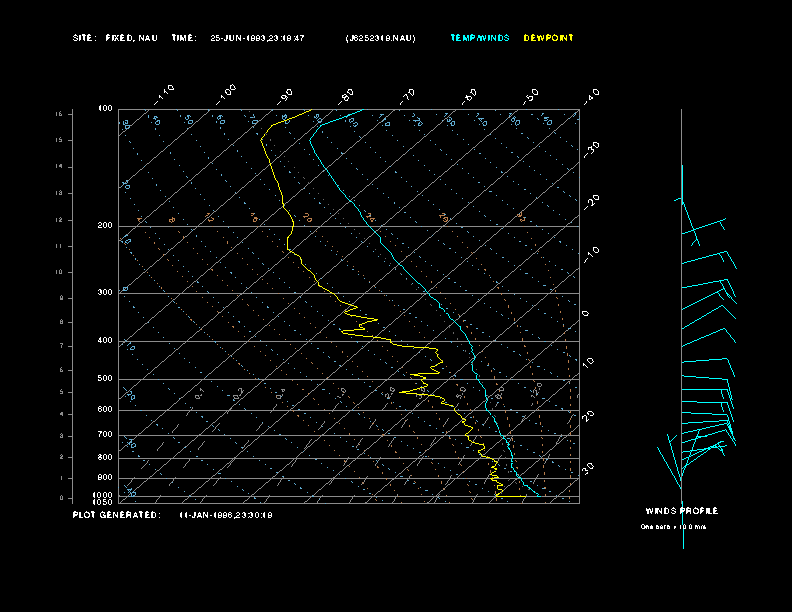The image size is (792, 612).
Task: Click the 10 right-side temperature label
Action: (x=588, y=362)
